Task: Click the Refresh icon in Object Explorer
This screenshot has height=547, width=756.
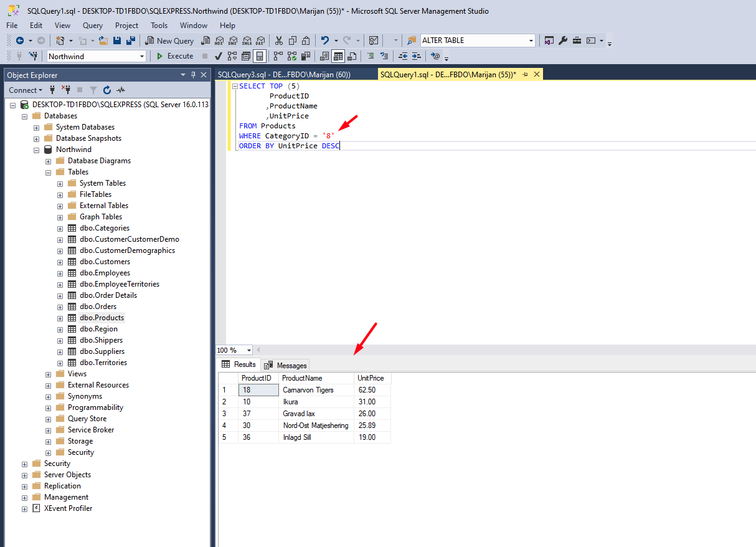Action: click(107, 90)
